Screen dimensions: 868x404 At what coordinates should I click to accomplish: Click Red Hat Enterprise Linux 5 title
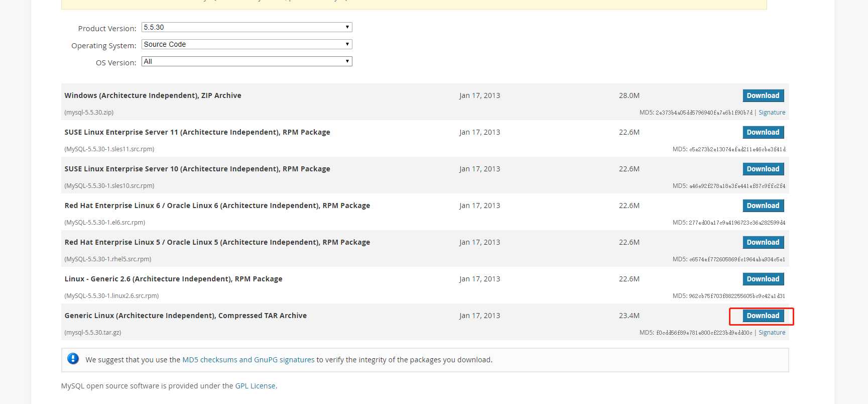pos(217,242)
